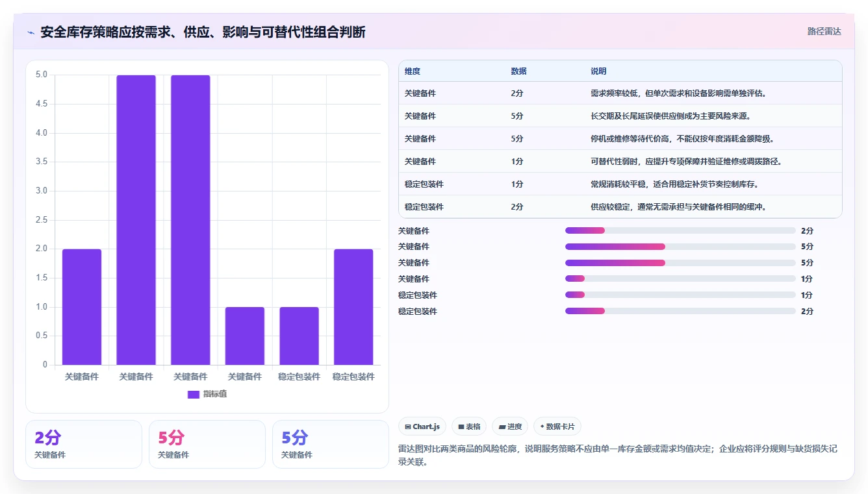Screen dimensions: 868x494
Task: Click the 关键备件 chart bar with value 2.0
Action: coord(82,307)
